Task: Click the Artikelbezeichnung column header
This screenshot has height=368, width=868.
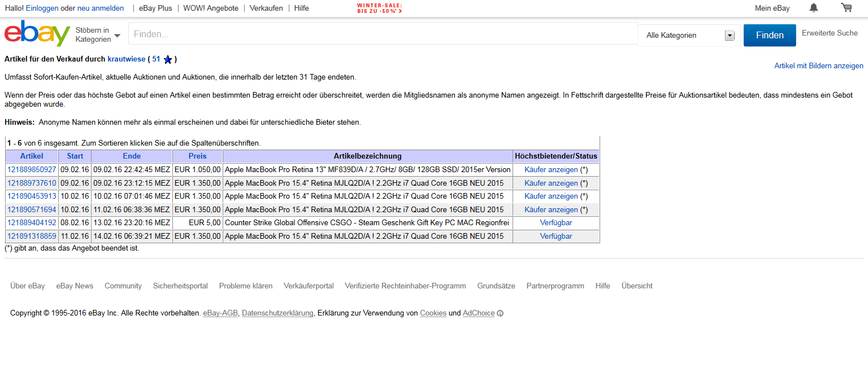Action: tap(368, 156)
